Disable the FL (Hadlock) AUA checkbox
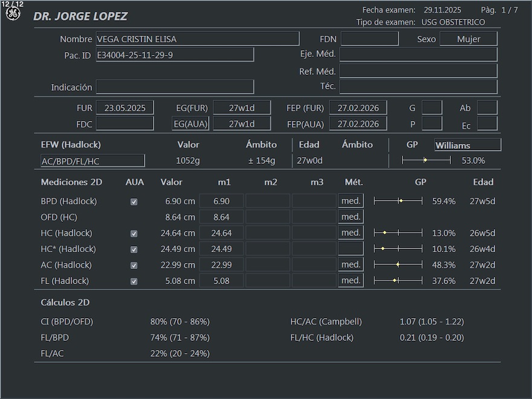The height and width of the screenshot is (399, 532). point(134,281)
